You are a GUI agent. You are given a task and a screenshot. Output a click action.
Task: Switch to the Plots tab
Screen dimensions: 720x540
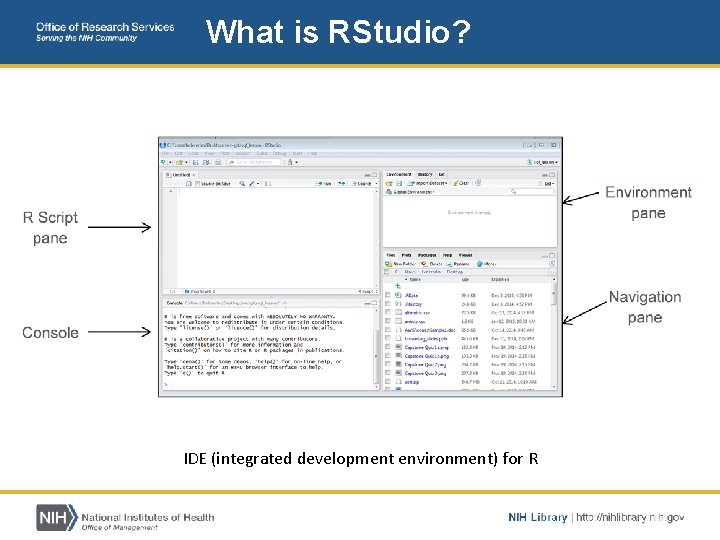tap(406, 255)
